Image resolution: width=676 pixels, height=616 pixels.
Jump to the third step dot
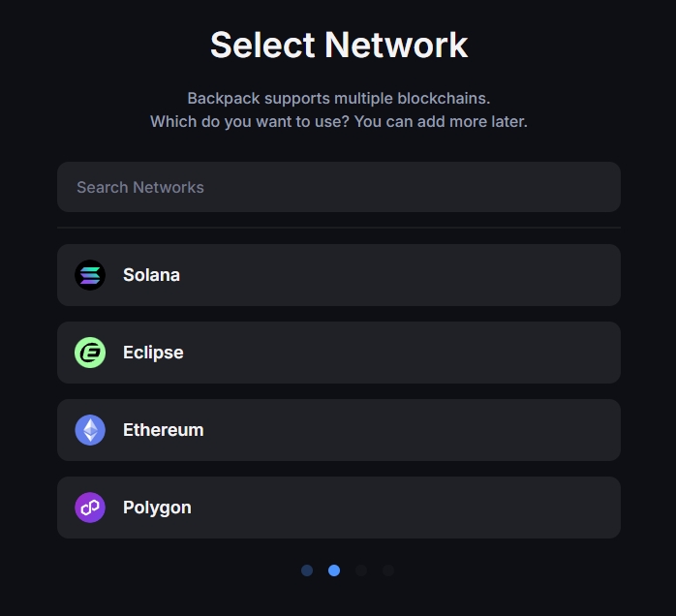(x=361, y=570)
